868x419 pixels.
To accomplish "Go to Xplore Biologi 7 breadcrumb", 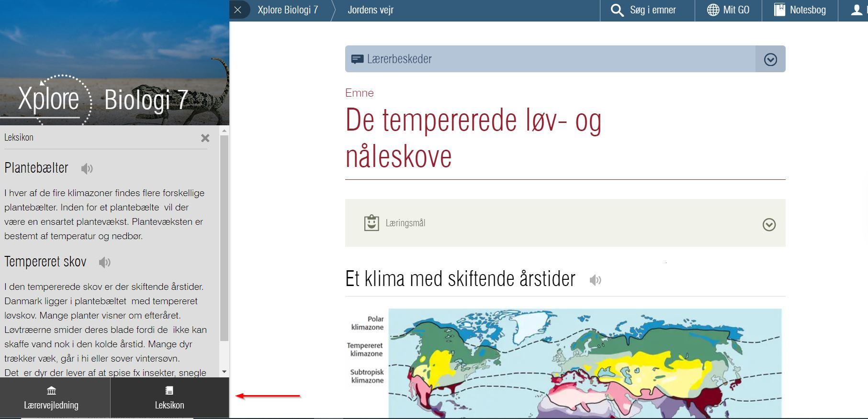I will pos(288,10).
